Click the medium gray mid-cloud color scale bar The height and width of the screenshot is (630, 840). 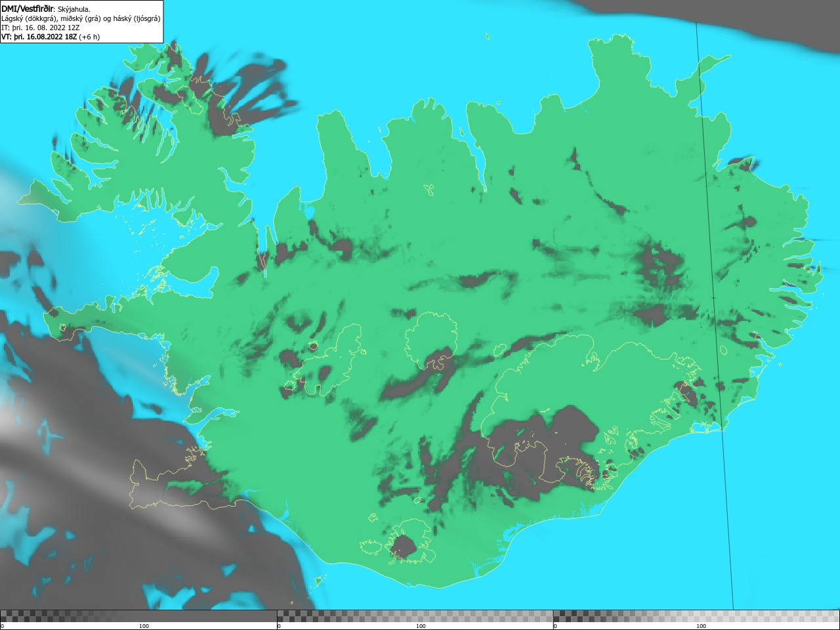click(x=415, y=616)
